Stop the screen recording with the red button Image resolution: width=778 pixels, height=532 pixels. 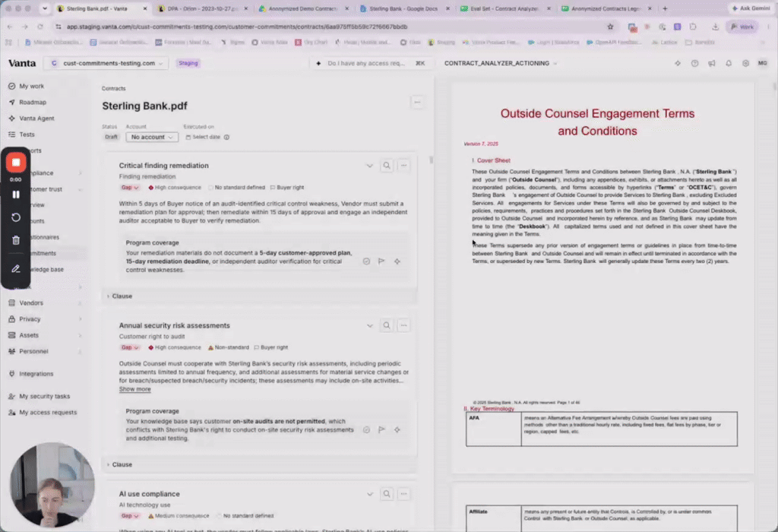pyautogui.click(x=16, y=163)
